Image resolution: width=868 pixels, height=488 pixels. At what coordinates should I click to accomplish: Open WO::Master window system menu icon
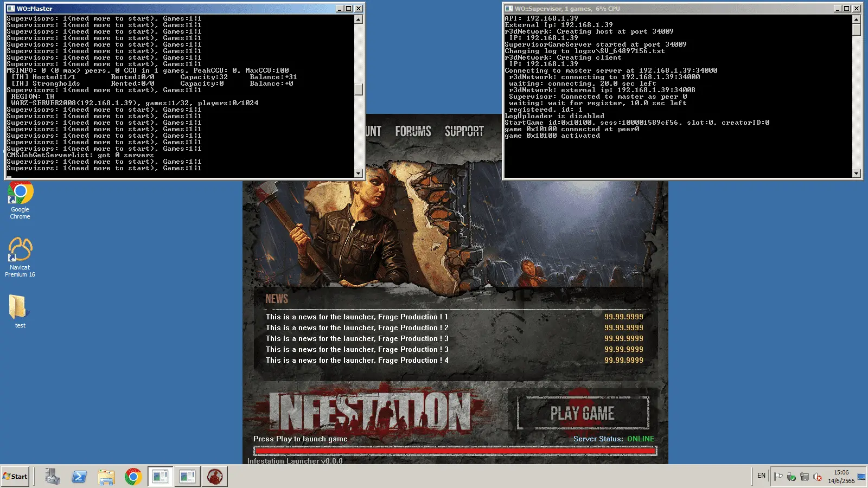[11, 9]
